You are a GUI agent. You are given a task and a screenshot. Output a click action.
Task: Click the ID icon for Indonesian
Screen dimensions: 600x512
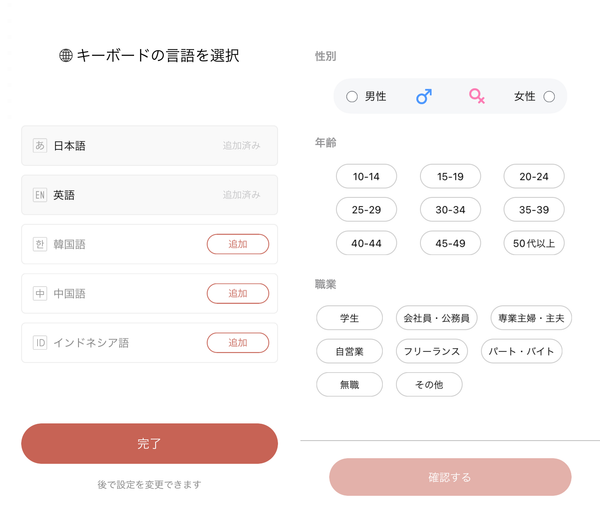point(40,342)
